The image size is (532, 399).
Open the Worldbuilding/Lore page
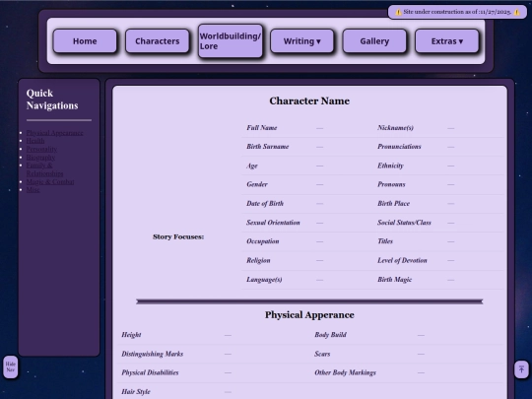231,41
